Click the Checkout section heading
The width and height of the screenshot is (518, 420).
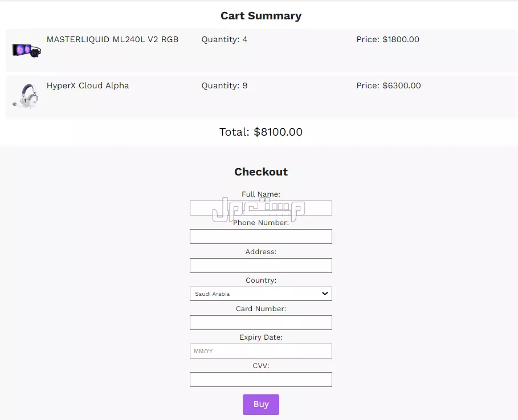pos(261,172)
